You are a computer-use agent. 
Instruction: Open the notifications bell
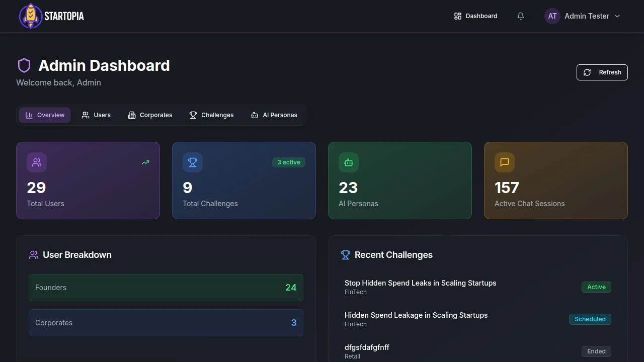pos(521,16)
